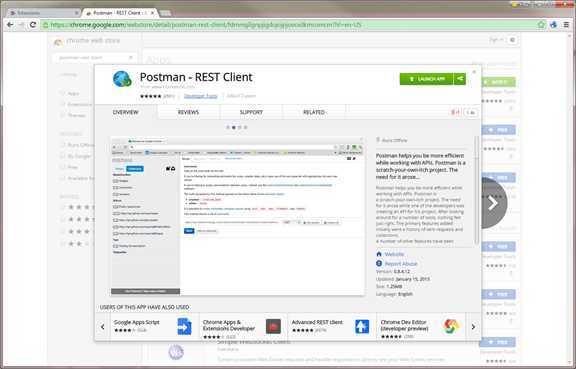576x369 pixels.
Task: Toggle the Runs Offline filter checkbox
Action: [63, 145]
